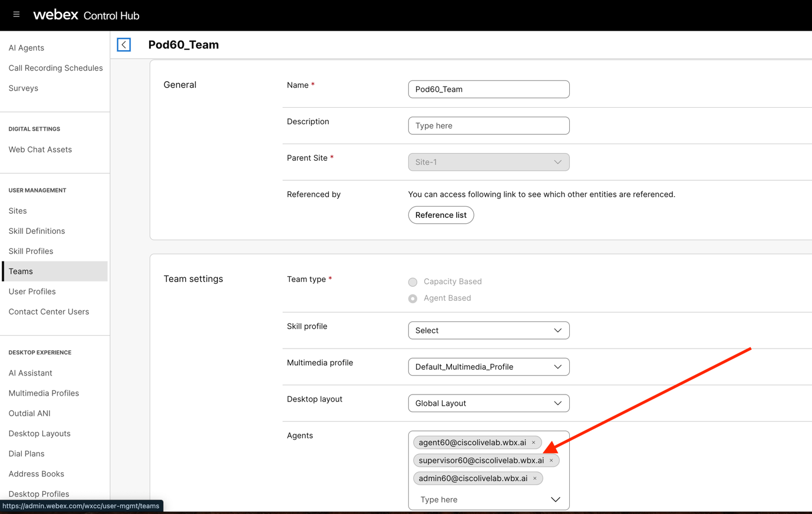Viewport: 812px width, 514px height.
Task: Remove admin60@ciscolivelab.wbx.ai from agents list
Action: pyautogui.click(x=535, y=479)
